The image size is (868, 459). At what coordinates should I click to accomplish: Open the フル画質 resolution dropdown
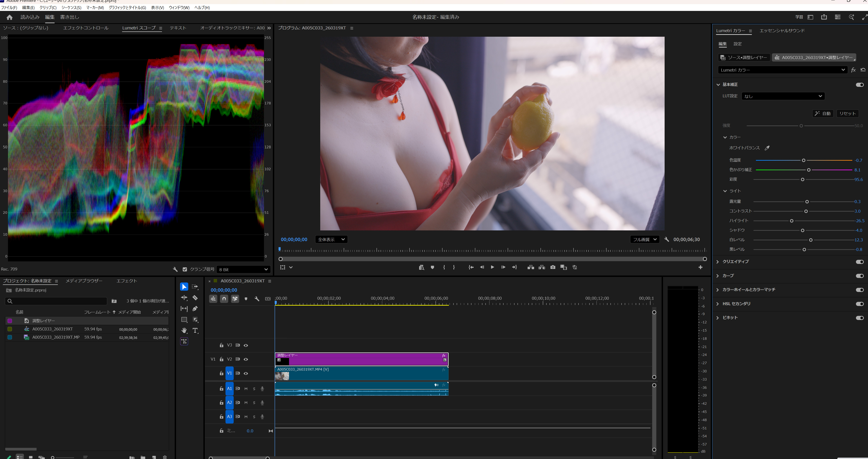point(644,240)
